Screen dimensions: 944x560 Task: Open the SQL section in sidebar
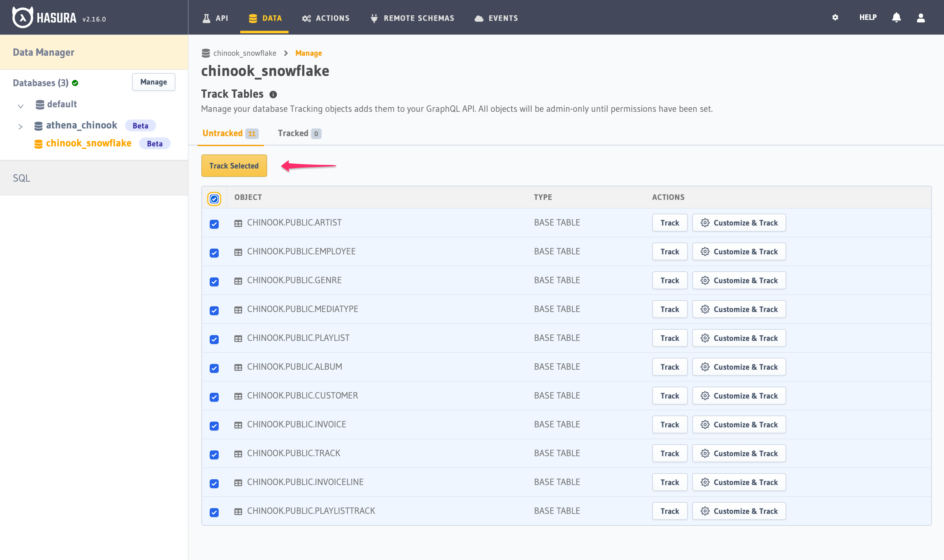click(21, 178)
